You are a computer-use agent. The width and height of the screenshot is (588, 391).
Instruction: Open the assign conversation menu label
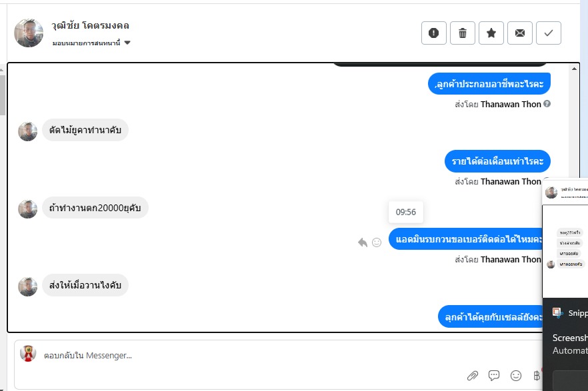[86, 43]
